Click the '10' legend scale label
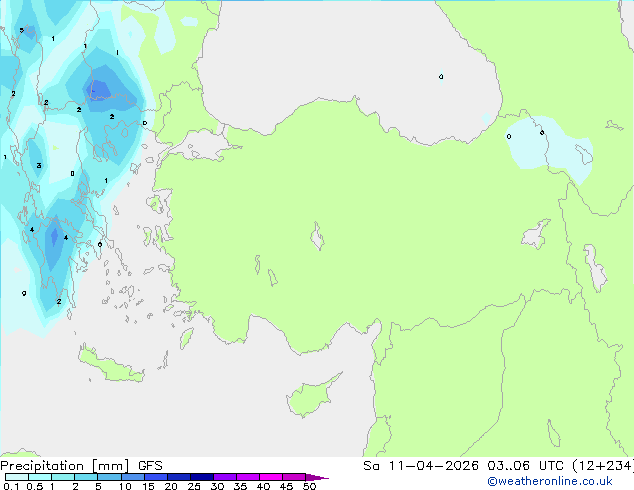 (x=125, y=486)
